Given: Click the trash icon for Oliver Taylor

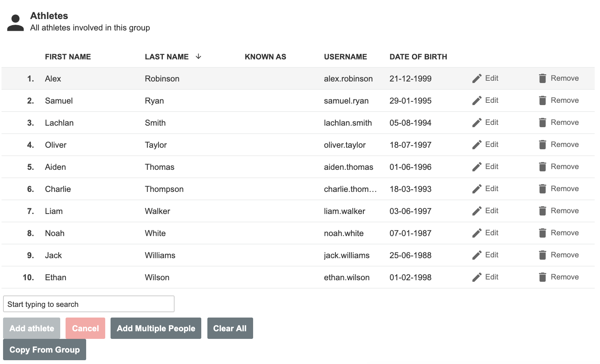Looking at the screenshot, I should click(542, 145).
